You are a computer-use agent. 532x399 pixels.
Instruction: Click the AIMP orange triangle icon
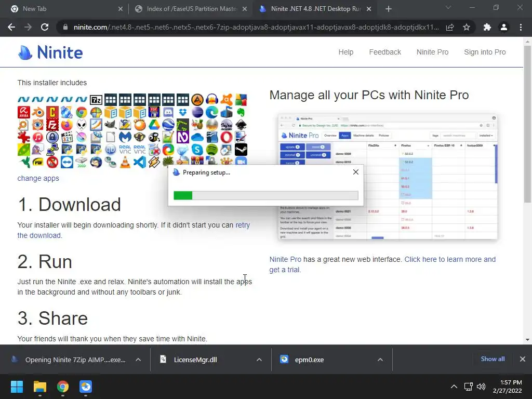click(x=197, y=100)
